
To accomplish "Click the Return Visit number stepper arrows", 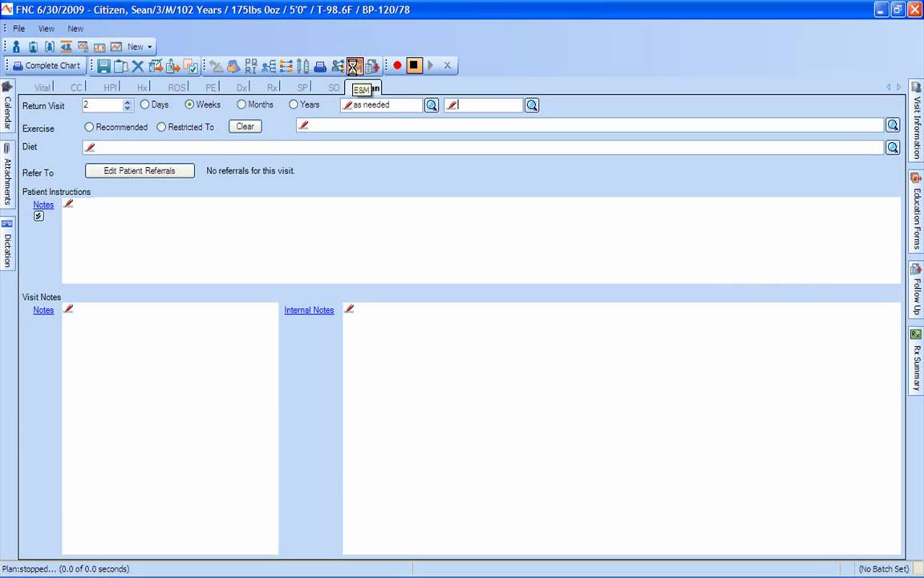I will (x=128, y=105).
